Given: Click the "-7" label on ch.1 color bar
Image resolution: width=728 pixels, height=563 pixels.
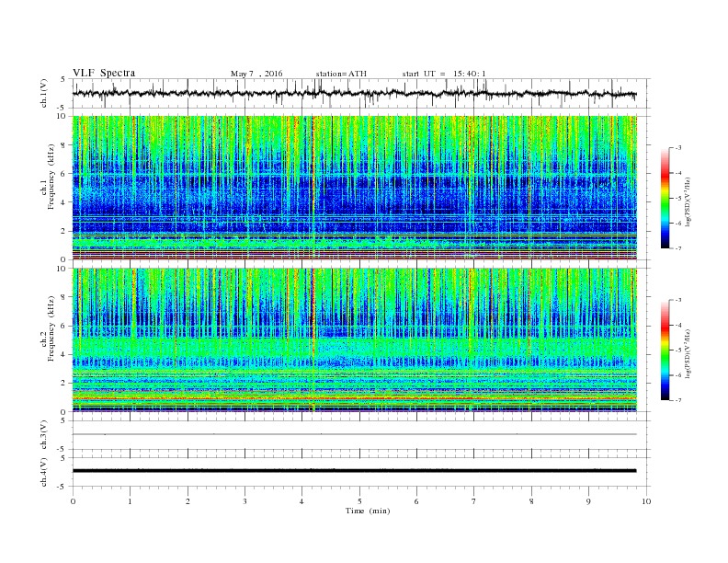Looking at the screenshot, I should point(678,248).
